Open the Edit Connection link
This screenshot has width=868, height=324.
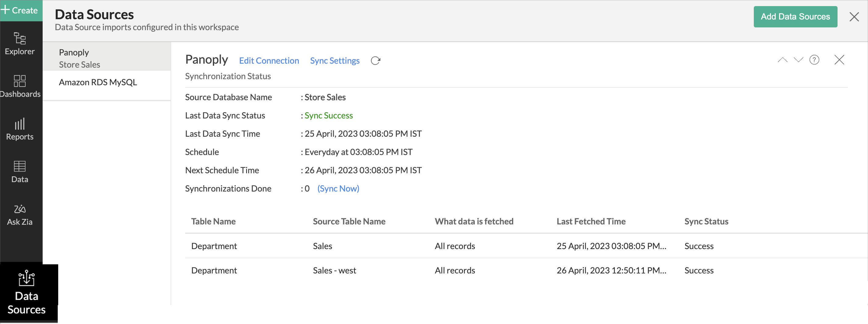pos(269,61)
